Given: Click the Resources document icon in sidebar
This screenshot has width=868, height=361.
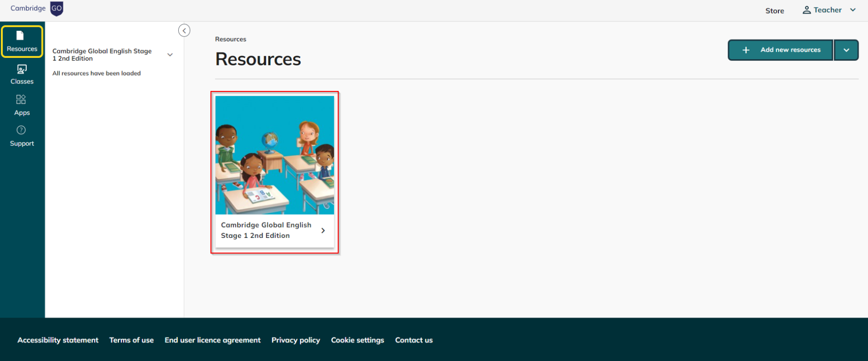Looking at the screenshot, I should point(20,36).
